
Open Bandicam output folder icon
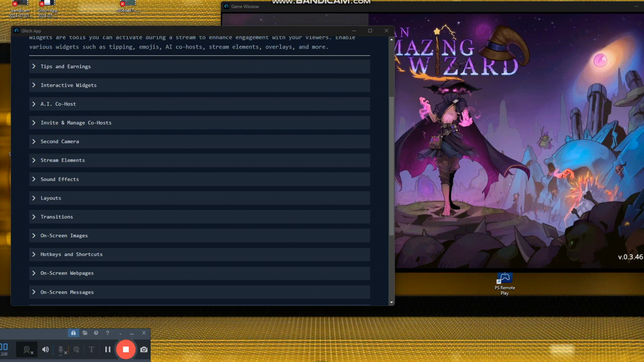(85, 333)
